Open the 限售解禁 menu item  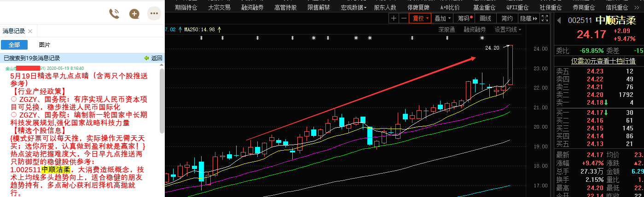319,7
